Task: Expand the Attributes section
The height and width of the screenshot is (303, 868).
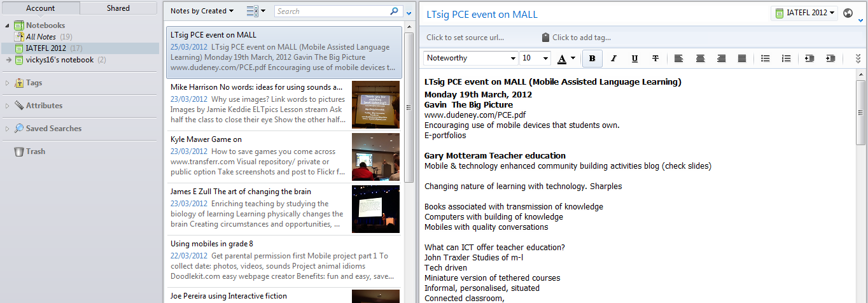Action: [7, 106]
